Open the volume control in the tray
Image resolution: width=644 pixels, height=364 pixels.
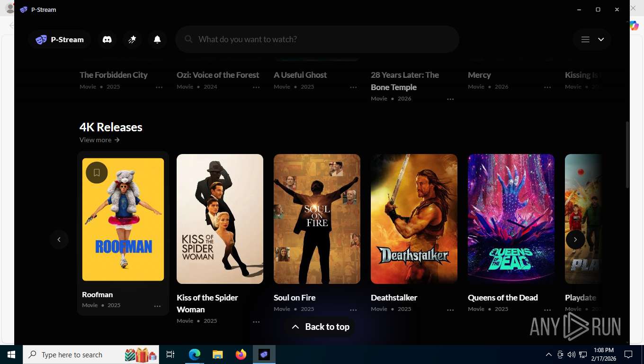click(572, 355)
